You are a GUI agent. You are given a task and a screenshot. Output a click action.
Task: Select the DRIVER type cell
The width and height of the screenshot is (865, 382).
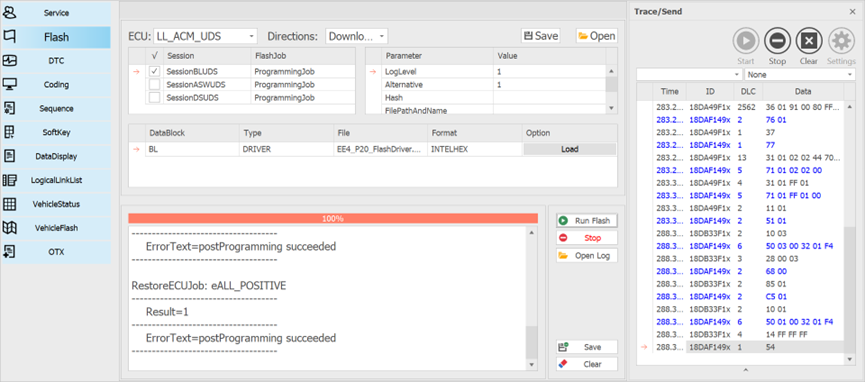click(x=286, y=149)
